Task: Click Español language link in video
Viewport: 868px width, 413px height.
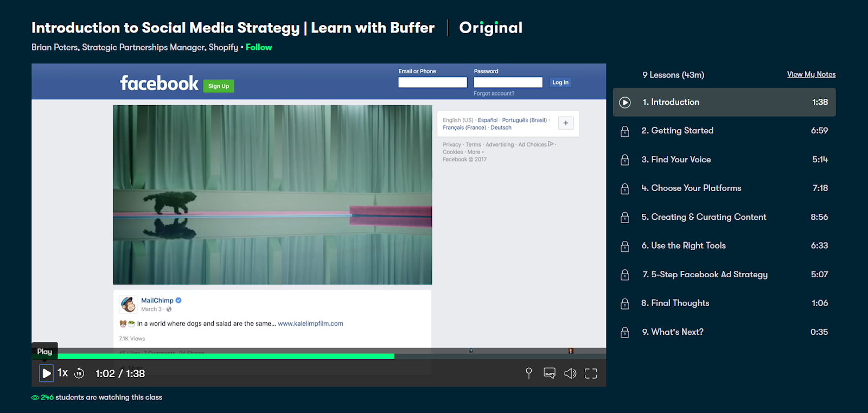Action: click(x=488, y=120)
